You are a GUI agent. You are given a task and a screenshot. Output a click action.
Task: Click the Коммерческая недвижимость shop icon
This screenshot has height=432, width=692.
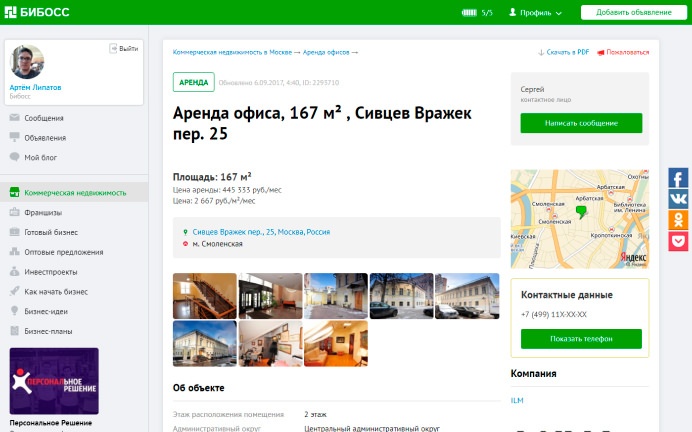15,192
